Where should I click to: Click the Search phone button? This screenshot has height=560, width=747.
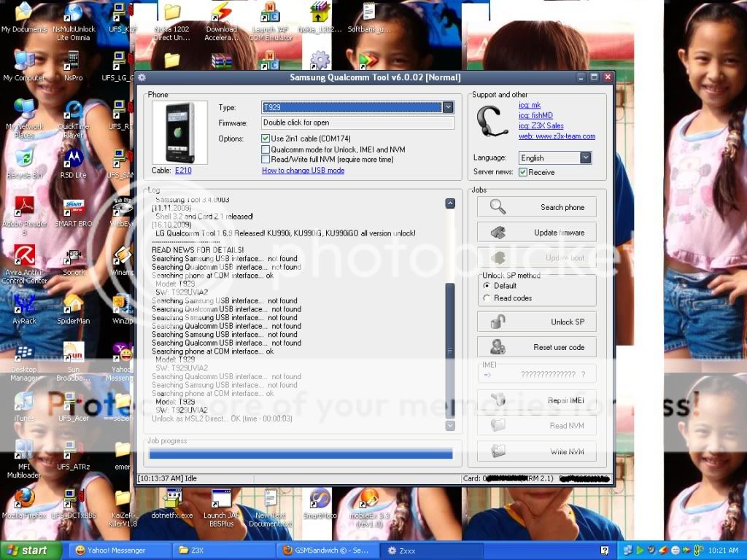coord(537,207)
